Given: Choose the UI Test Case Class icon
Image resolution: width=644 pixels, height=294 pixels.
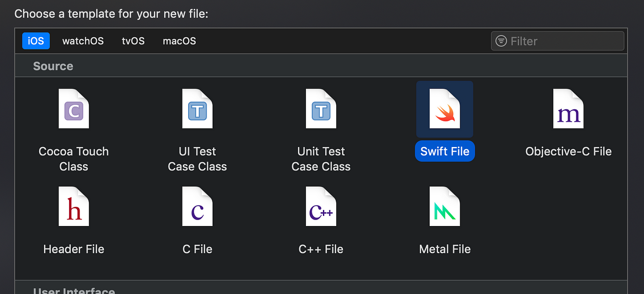Looking at the screenshot, I should coord(197,109).
